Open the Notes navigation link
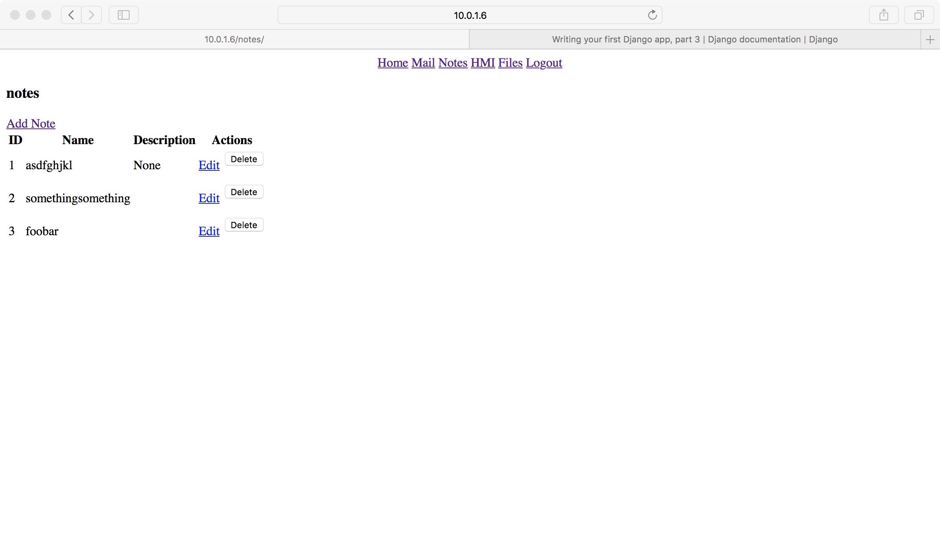940x560 pixels. click(453, 63)
